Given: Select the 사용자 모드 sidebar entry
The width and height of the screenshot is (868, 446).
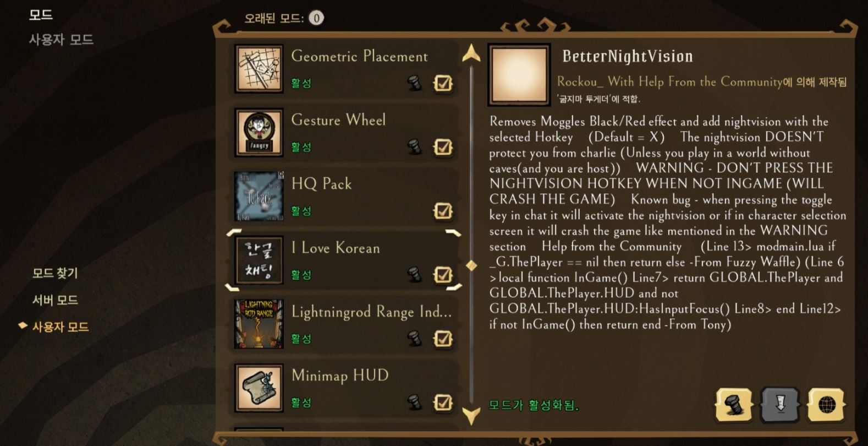Looking at the screenshot, I should coord(61,327).
